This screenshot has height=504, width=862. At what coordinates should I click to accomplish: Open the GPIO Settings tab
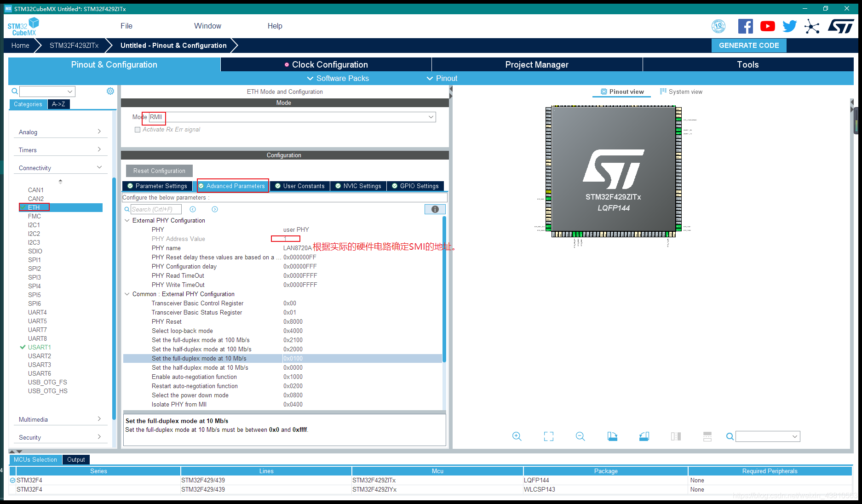pyautogui.click(x=415, y=186)
